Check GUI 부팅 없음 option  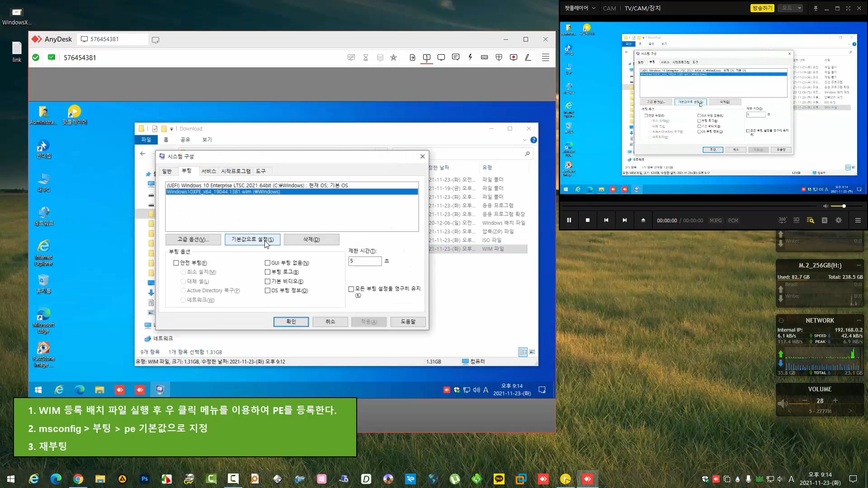pos(268,263)
